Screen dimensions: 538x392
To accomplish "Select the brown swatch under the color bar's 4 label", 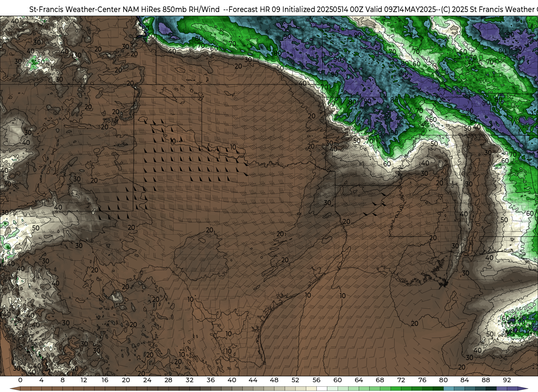I will pos(47,389).
